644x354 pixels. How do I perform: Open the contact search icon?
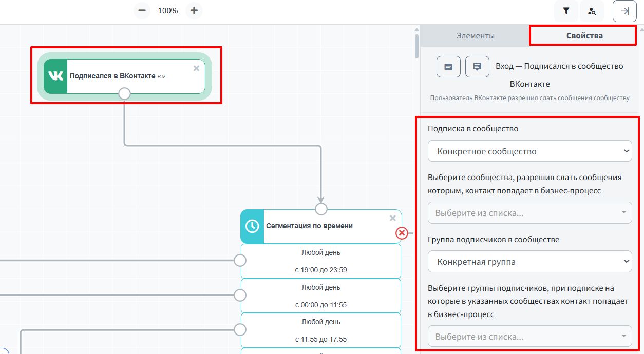(592, 11)
